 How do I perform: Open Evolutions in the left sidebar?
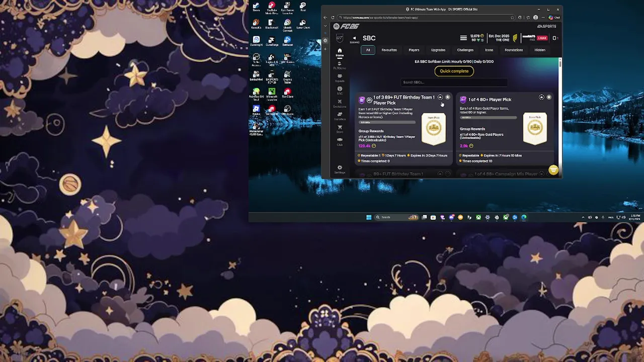[340, 103]
